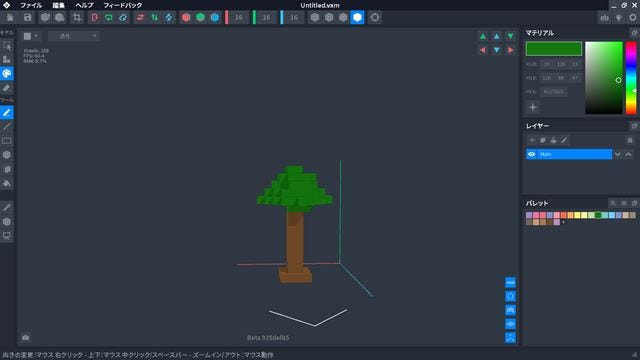Toggle green mirror Y arrows icon
This screenshot has width=640, height=360.
coord(155,18)
